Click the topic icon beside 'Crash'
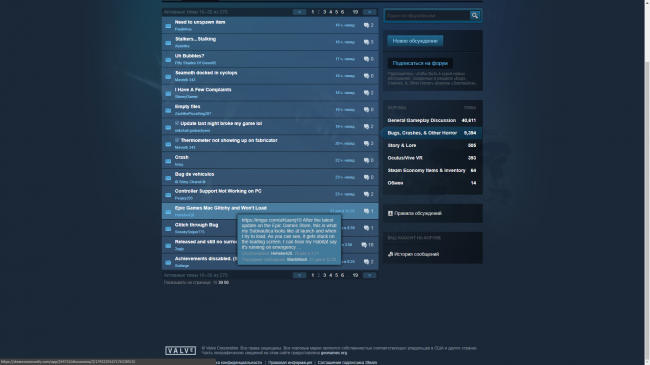The height and width of the screenshot is (365, 650). (x=168, y=161)
